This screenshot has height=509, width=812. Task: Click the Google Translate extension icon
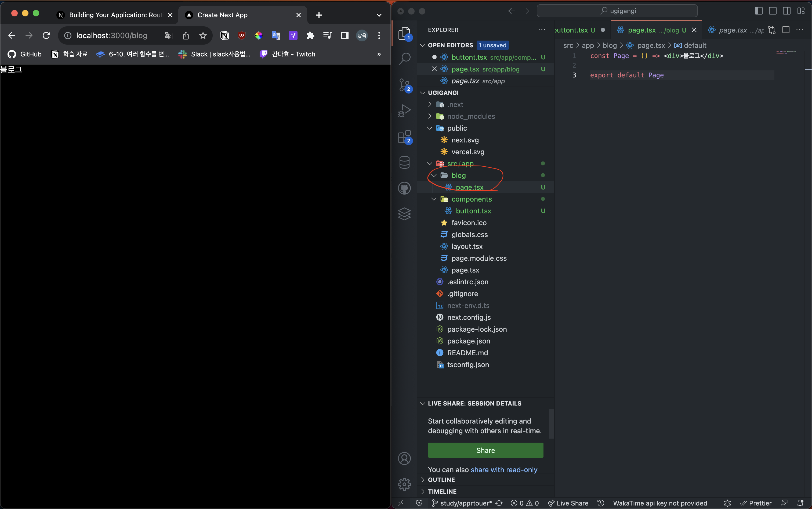pos(276,35)
